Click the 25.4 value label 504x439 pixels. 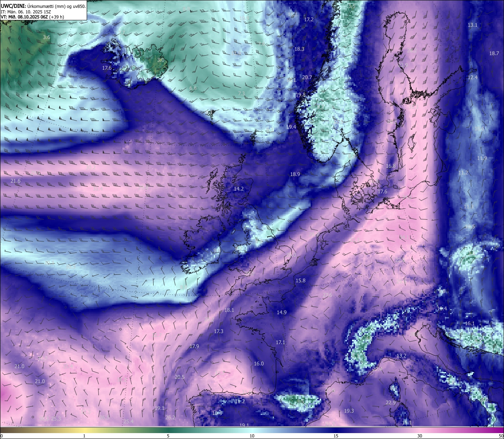128,421
